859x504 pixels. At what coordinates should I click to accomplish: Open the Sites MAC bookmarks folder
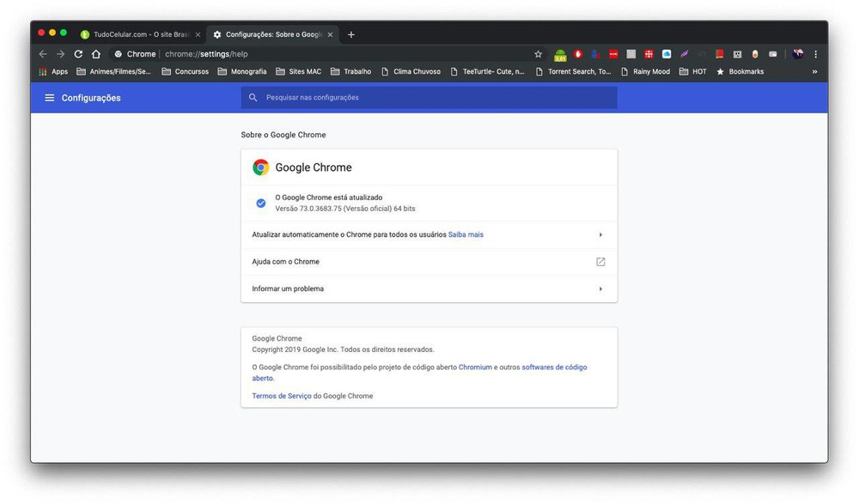point(299,71)
